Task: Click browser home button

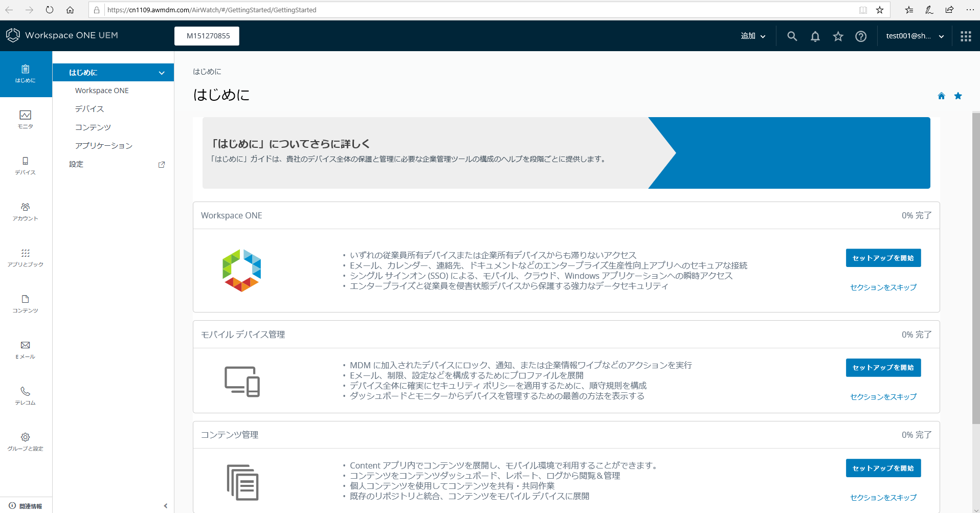Action: click(x=70, y=10)
